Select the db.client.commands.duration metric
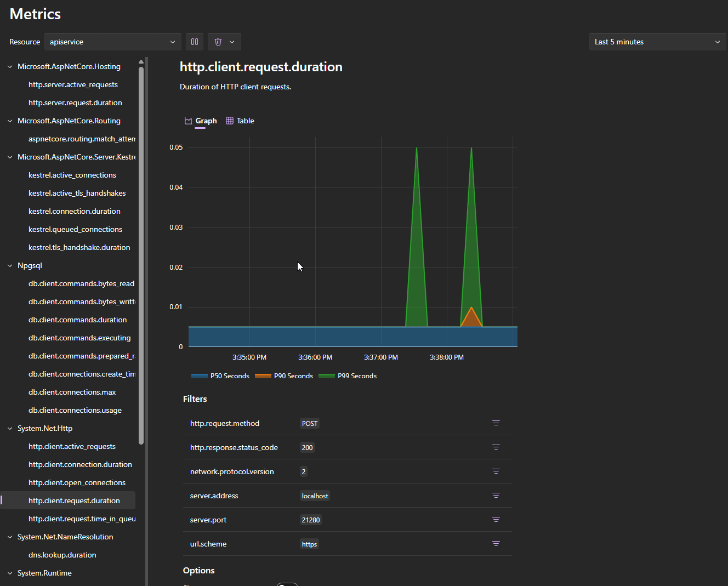728x586 pixels. tap(77, 319)
